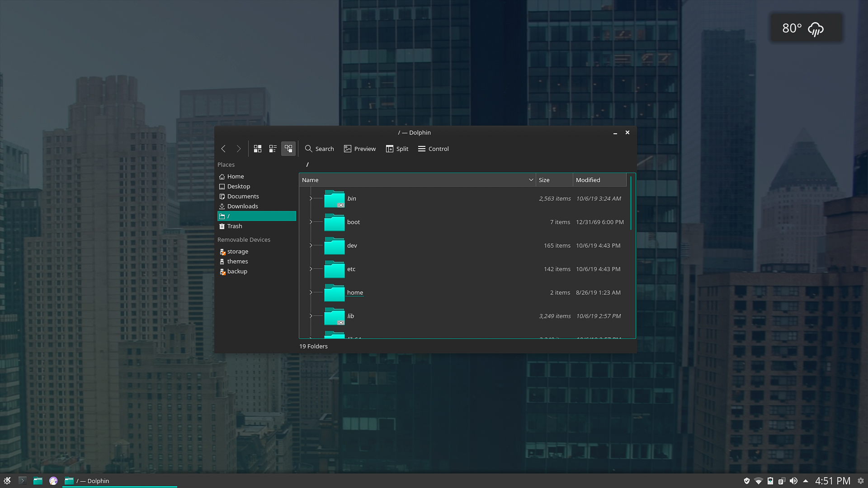Image resolution: width=868 pixels, height=488 pixels.
Task: Select the dev folder icon
Action: coord(335,246)
